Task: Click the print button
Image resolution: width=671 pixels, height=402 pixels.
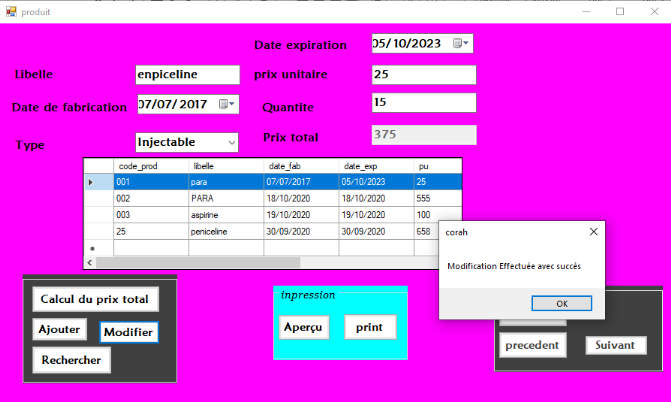Action: pos(370,328)
